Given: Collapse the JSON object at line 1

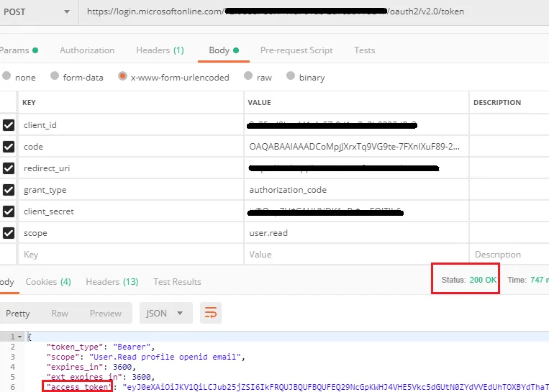Looking at the screenshot, I should [x=19, y=337].
